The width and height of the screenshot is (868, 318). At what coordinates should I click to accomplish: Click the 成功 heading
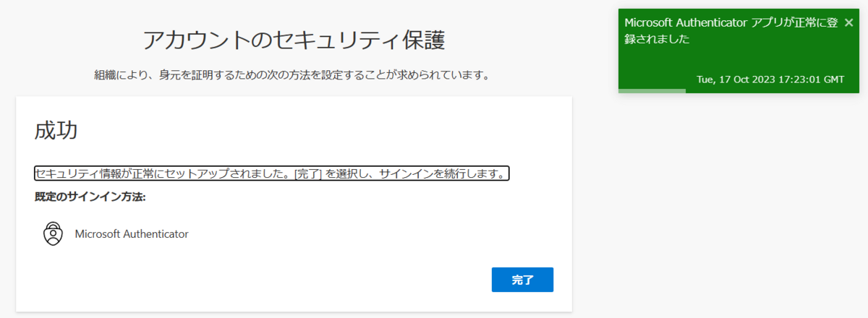pyautogui.click(x=56, y=131)
